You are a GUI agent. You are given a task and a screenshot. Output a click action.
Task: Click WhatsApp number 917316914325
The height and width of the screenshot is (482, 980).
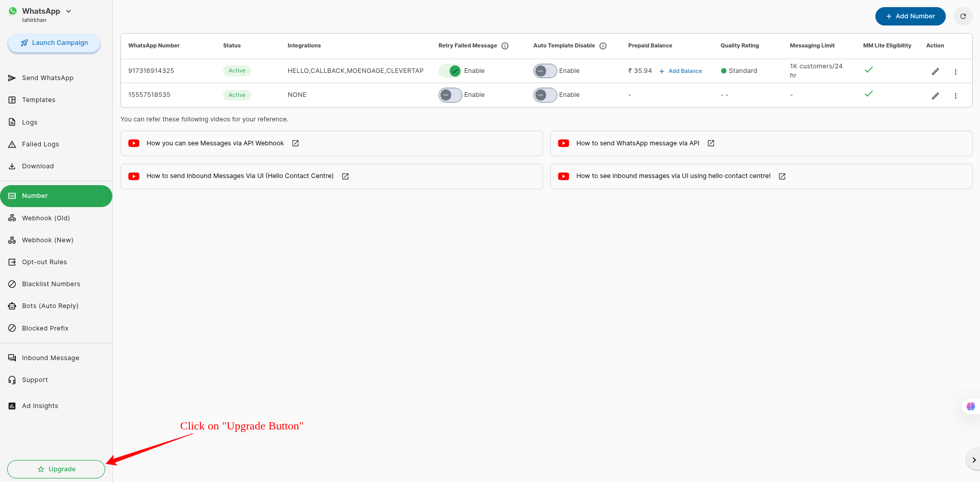pos(151,71)
